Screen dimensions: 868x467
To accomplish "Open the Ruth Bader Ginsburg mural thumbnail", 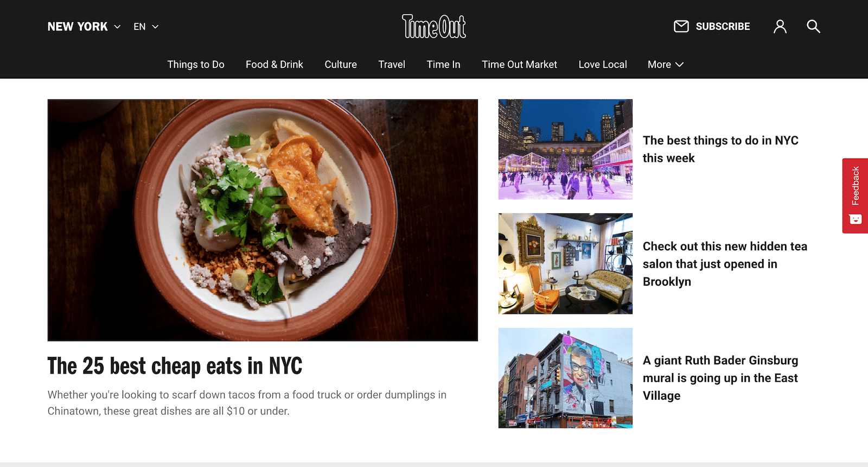I will (x=565, y=378).
